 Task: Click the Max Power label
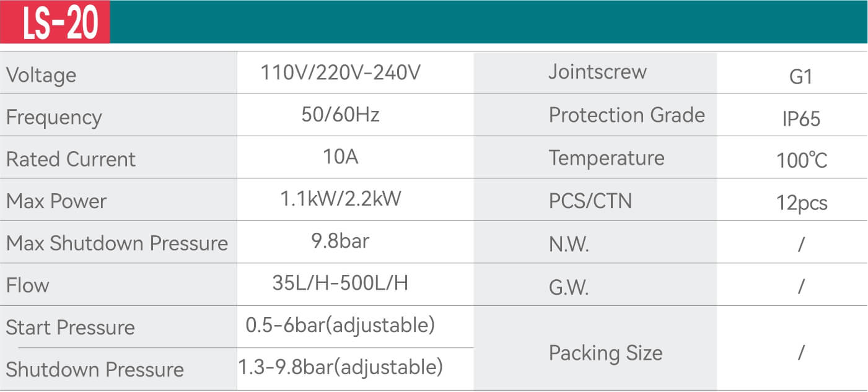coord(56,201)
